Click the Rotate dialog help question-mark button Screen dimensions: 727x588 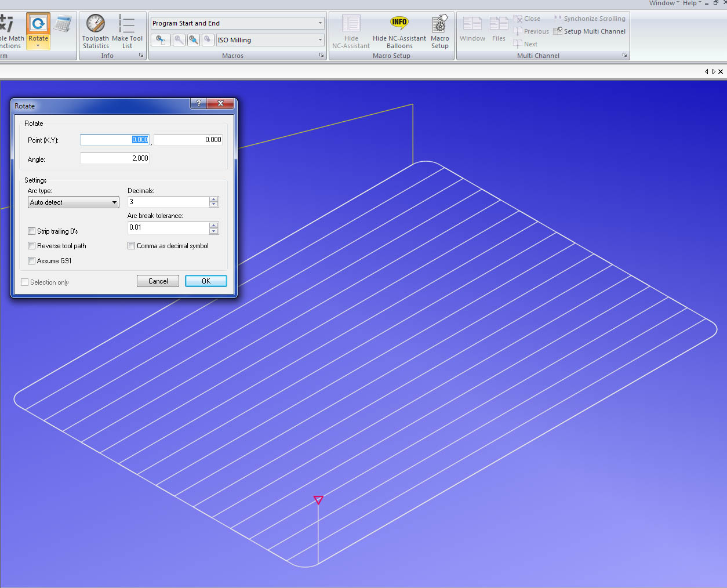tap(199, 103)
